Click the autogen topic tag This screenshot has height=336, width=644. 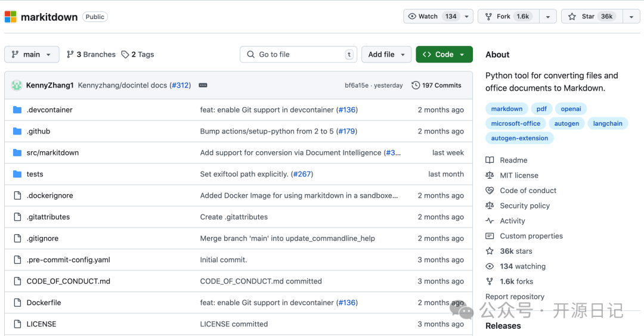567,123
